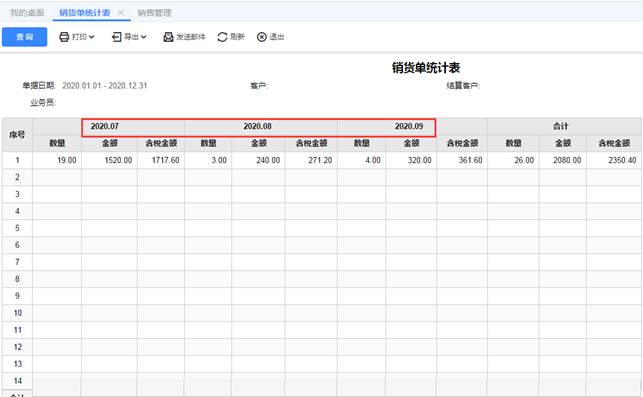Click the 19.00 quantity cell

coord(57,160)
